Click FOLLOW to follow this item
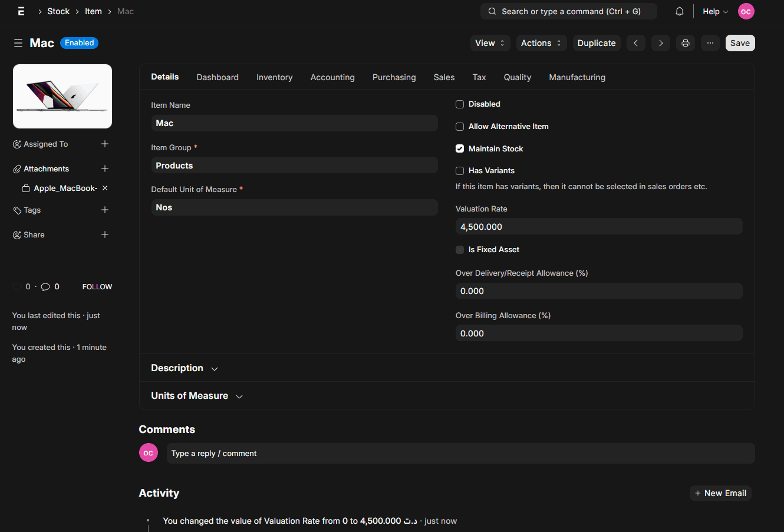The image size is (784, 532). [x=97, y=287]
